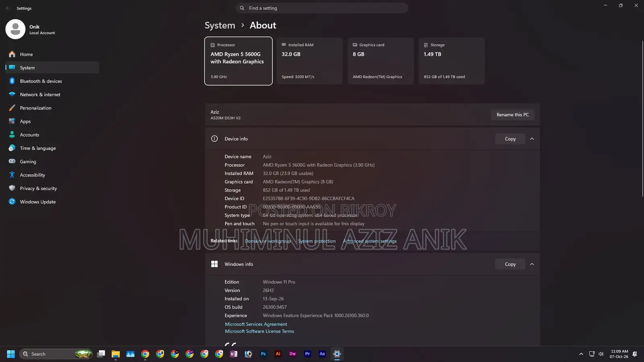Image resolution: width=644 pixels, height=362 pixels.
Task: Open Privacy & security settings
Action: pos(52,188)
